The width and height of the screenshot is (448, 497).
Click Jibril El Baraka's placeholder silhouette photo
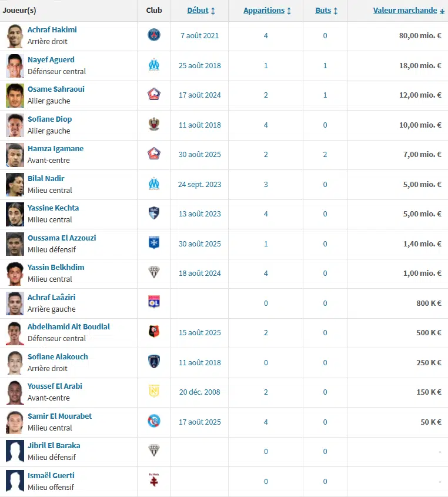[x=15, y=451]
